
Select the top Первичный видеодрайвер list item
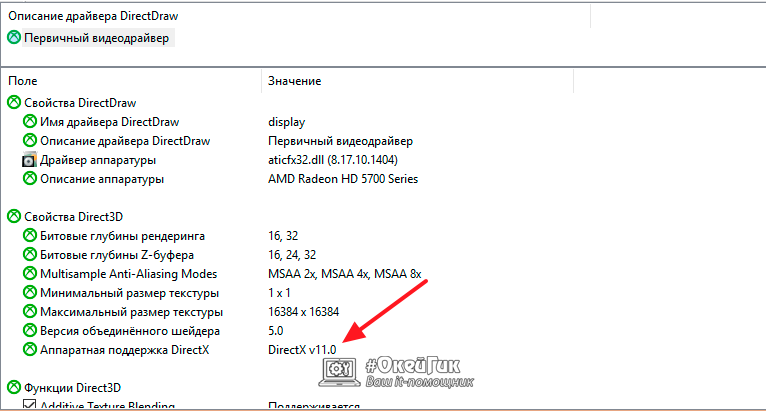97,38
